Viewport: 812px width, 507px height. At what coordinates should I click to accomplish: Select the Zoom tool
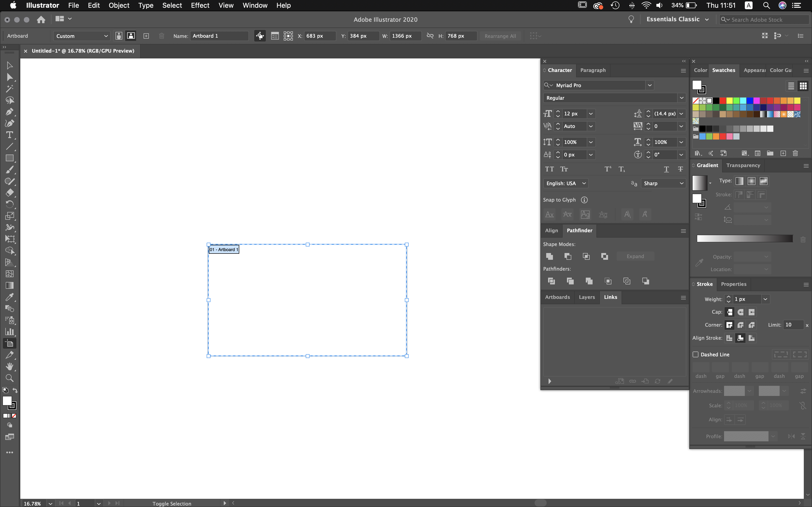point(10,378)
